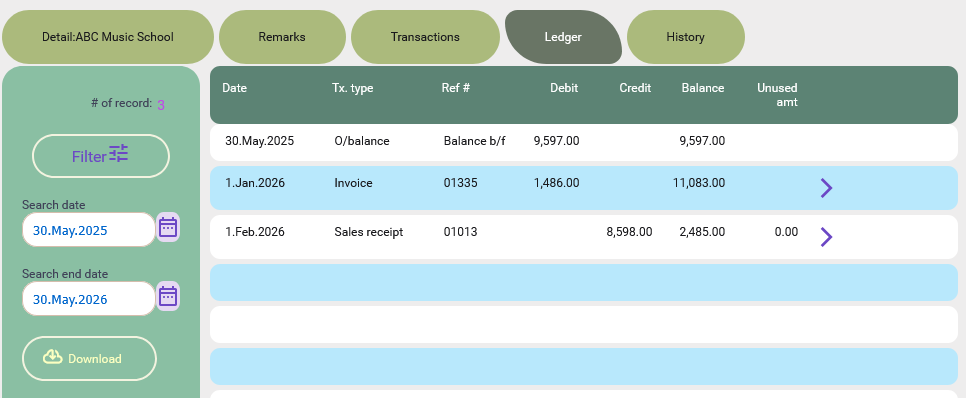Click the 0.00 unused amount
Screen dimensions: 966x398
[x=787, y=232]
